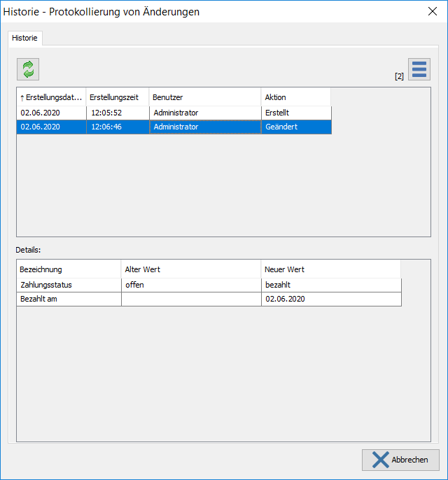Click the Bezeichnung column header
Screen dimensions: 448x480
tap(69, 269)
